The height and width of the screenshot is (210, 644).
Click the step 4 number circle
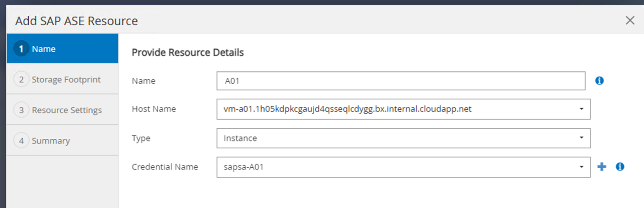(x=21, y=141)
